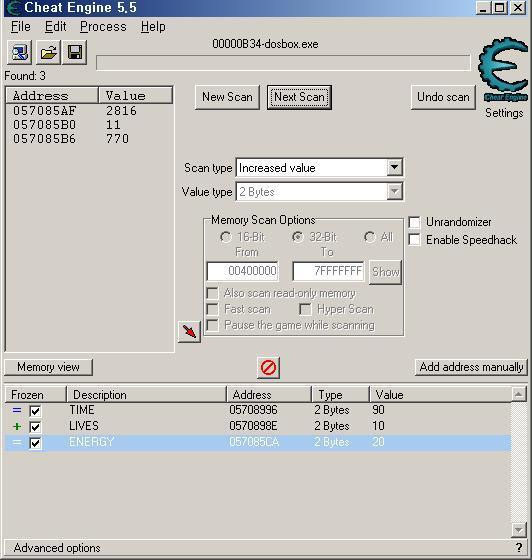Click the Cheat Engine logo Settings icon
532x560 pixels.
503,70
